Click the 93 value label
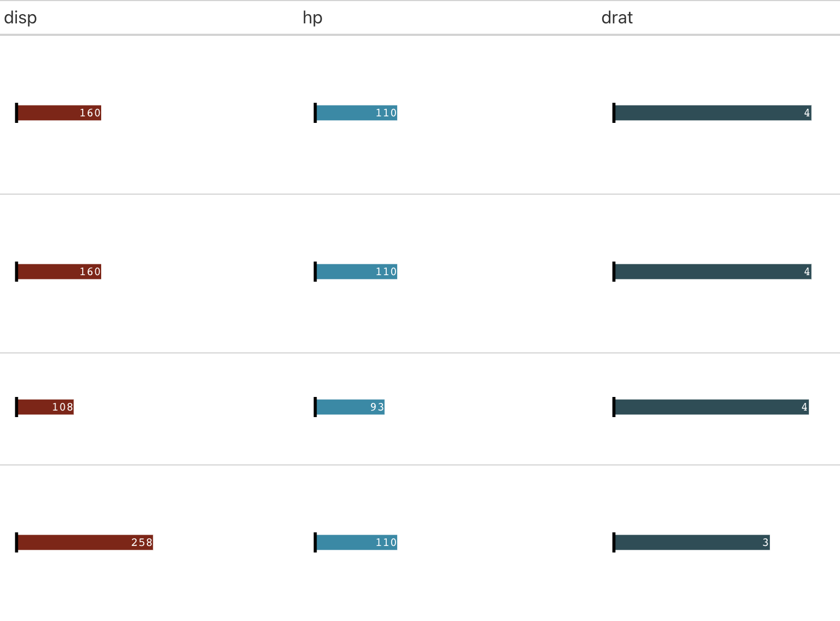The width and height of the screenshot is (840, 621). click(x=377, y=407)
